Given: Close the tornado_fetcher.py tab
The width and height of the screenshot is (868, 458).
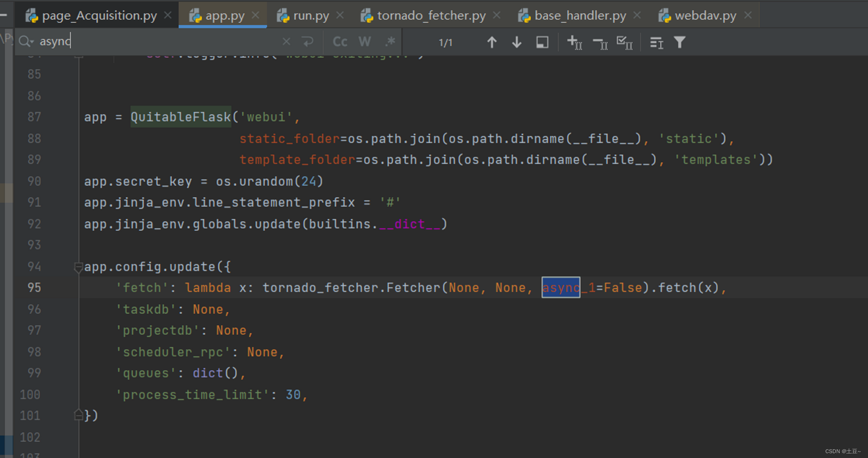Looking at the screenshot, I should tap(496, 16).
